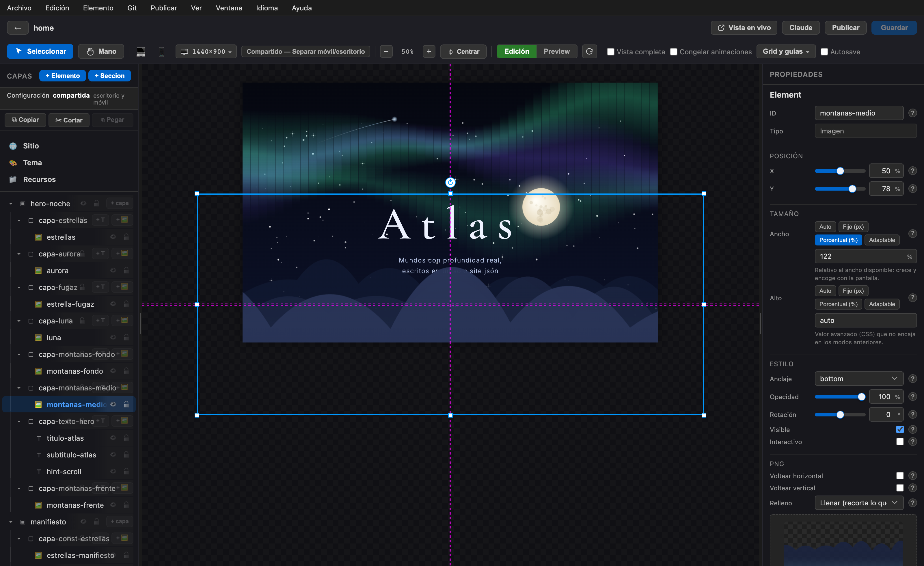The width and height of the screenshot is (924, 566).
Task: Add text to capa-aurora layer
Action: tap(100, 253)
